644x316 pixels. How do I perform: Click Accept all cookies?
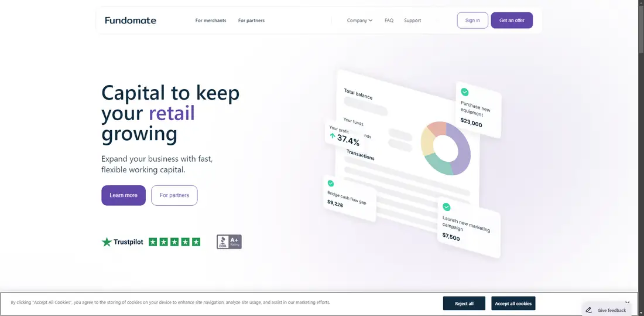[513, 303]
